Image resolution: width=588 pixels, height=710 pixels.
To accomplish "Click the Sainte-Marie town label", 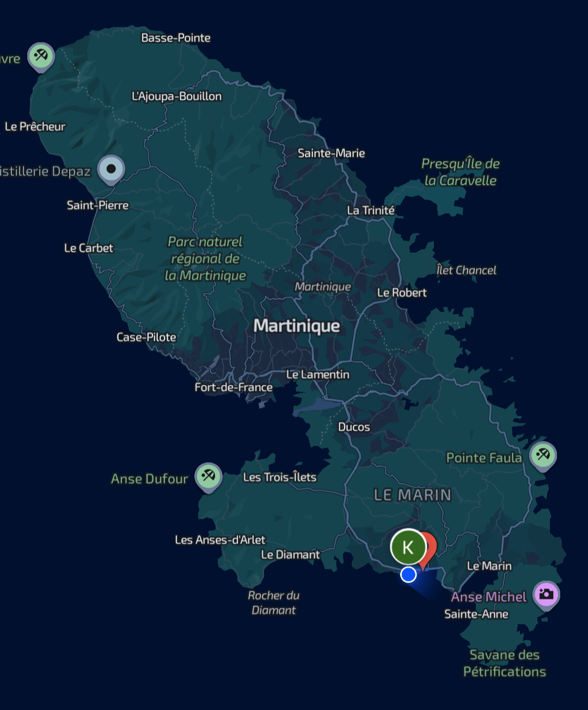I will [x=331, y=153].
